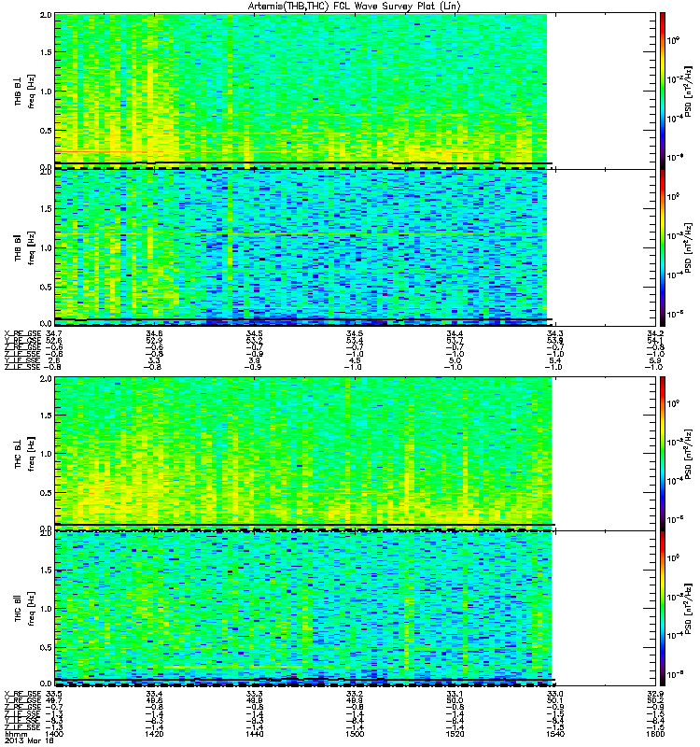Click the color bar beside the bottom panel

click(x=663, y=609)
